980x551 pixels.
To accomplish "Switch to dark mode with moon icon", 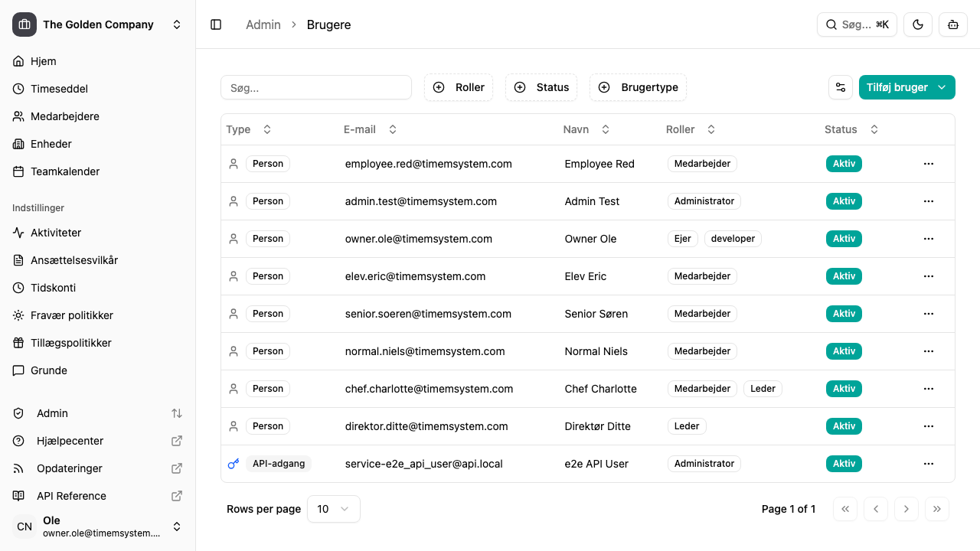I will (x=918, y=24).
